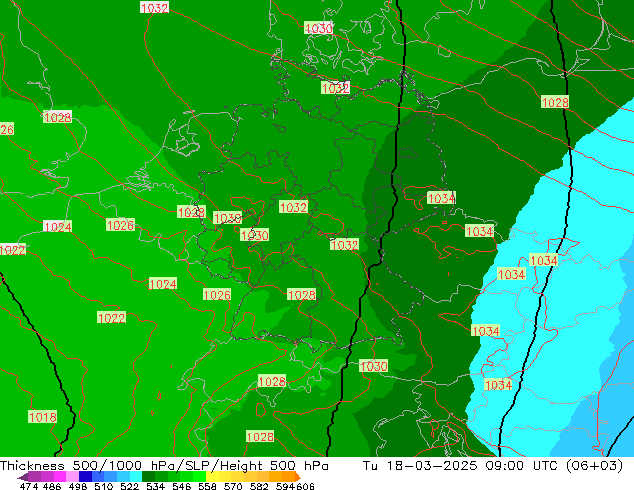This screenshot has width=634, height=490.
Task: Click the 1018 isobar label
Action: 42,417
